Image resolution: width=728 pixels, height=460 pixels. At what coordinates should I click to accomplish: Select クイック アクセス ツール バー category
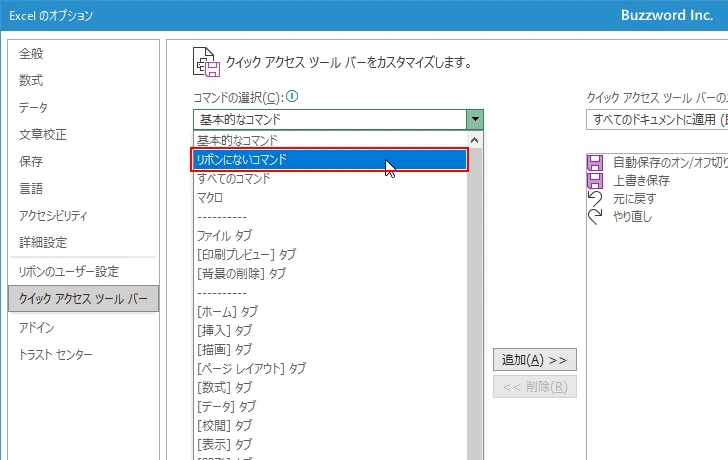[x=84, y=298]
